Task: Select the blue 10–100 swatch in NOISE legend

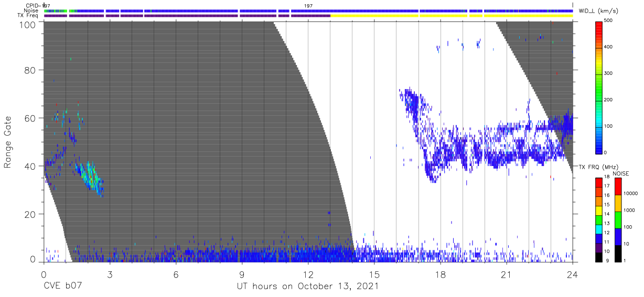Action: pos(618,236)
